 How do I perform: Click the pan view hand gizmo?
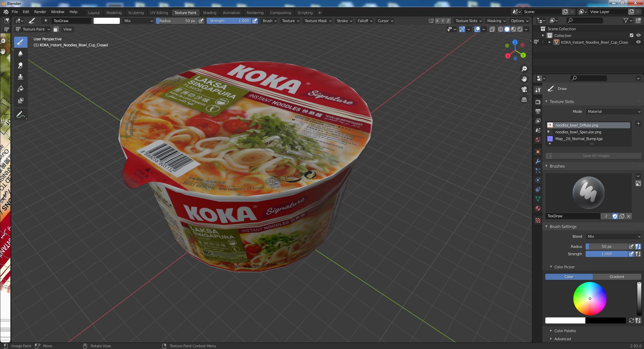point(524,79)
